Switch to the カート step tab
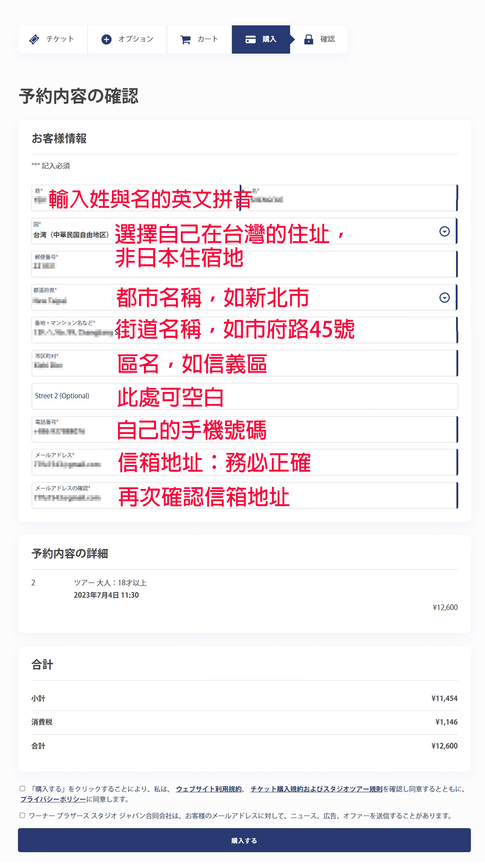Image resolution: width=485 pixels, height=868 pixels. (199, 39)
